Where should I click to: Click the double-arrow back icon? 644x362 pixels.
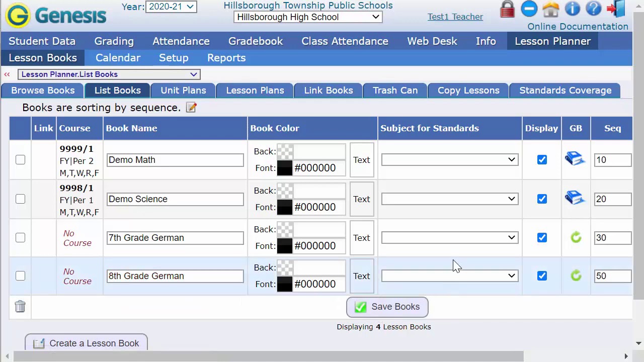(x=7, y=74)
